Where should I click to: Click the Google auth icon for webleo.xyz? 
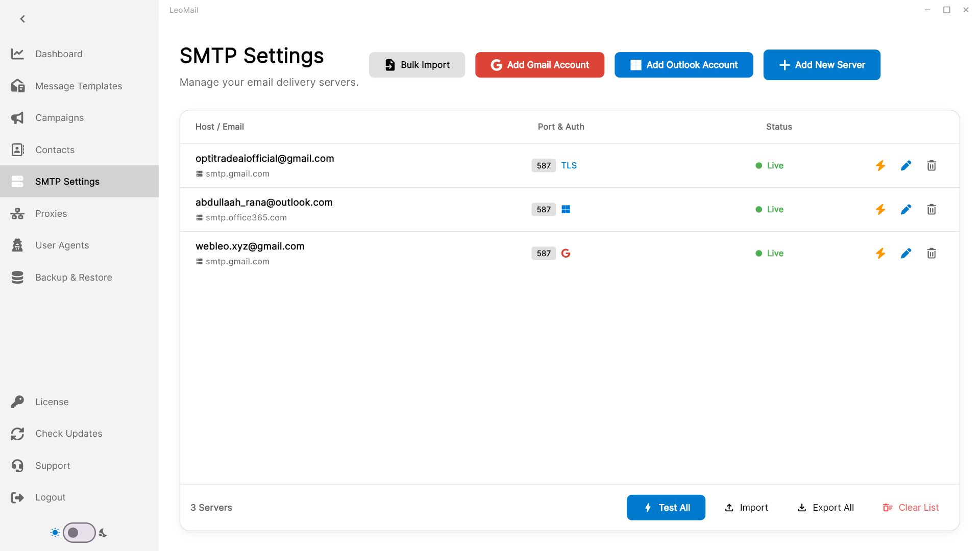(x=566, y=253)
